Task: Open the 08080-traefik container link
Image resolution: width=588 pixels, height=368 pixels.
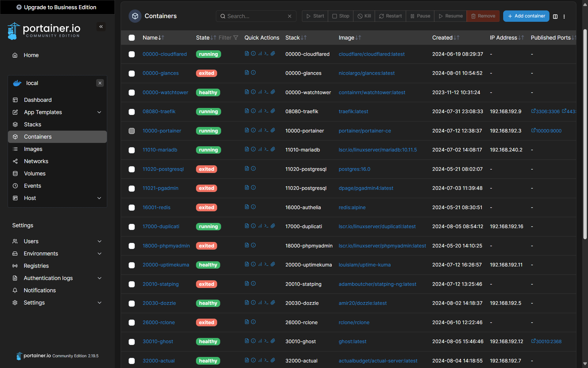Action: [x=159, y=111]
